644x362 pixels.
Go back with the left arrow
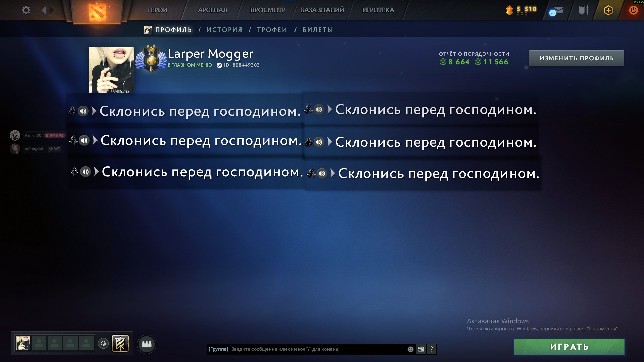pos(44,10)
